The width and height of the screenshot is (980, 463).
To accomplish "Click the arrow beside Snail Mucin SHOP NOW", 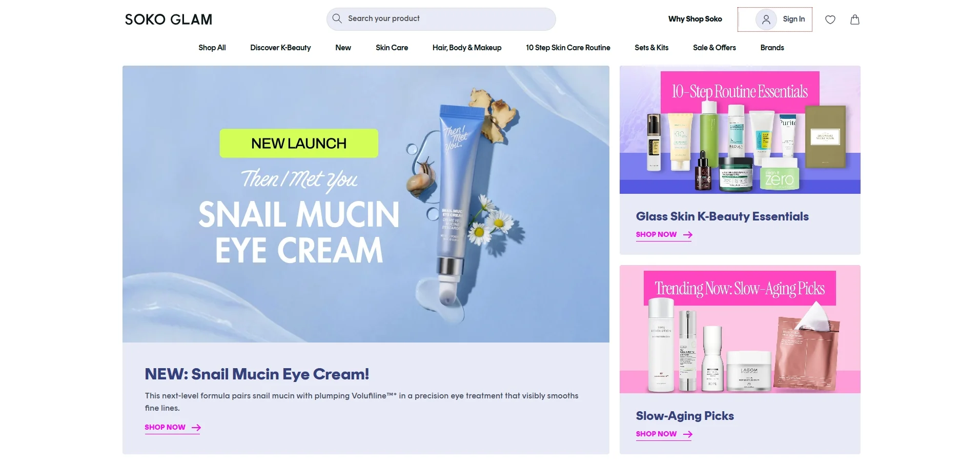I will click(195, 427).
